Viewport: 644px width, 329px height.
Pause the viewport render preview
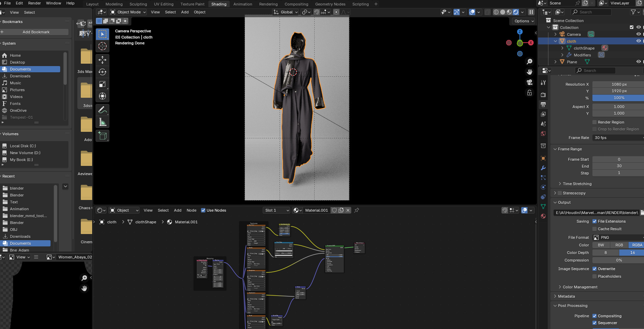pos(531,12)
